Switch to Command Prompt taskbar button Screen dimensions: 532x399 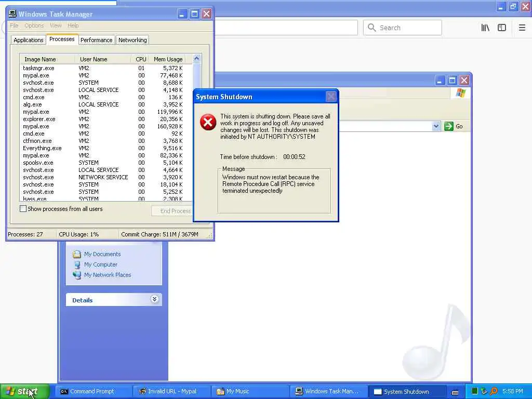(94, 392)
